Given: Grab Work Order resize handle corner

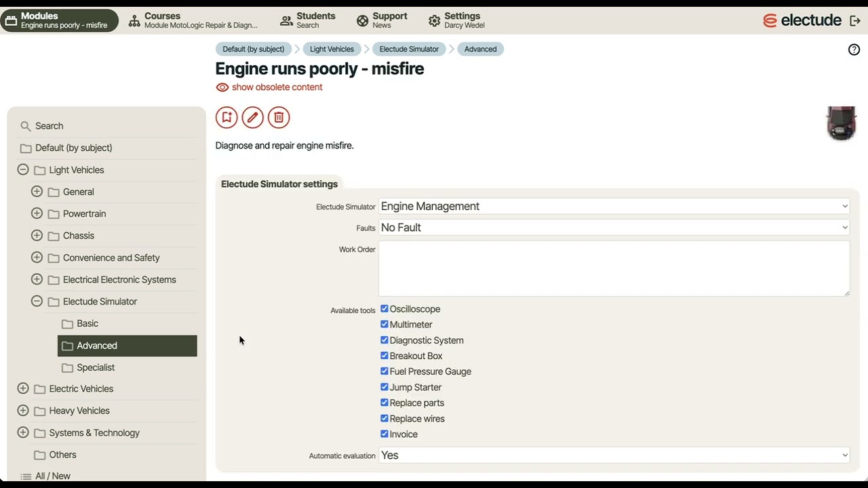Looking at the screenshot, I should (846, 293).
